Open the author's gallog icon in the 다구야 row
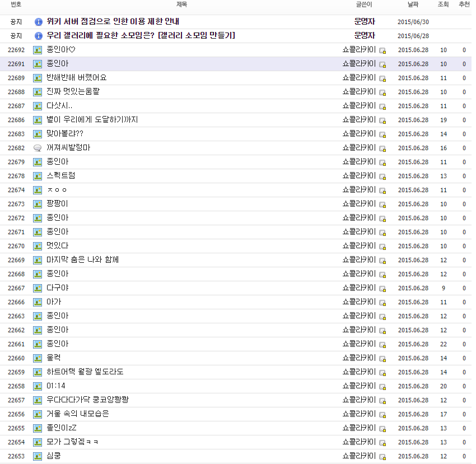This screenshot has height=464, width=476. 382,289
